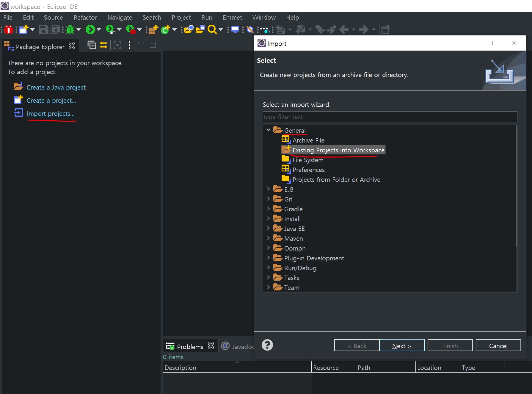Click the Next > button

pos(402,345)
